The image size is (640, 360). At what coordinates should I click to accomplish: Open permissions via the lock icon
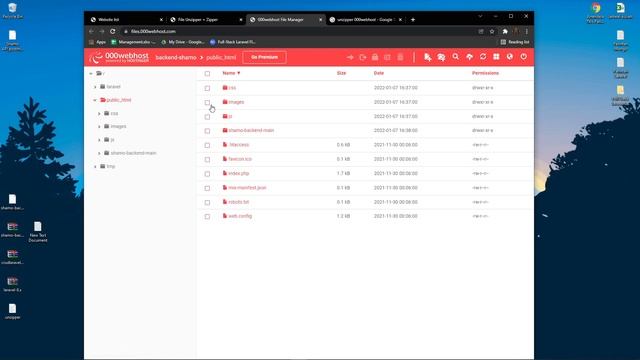tap(375, 57)
